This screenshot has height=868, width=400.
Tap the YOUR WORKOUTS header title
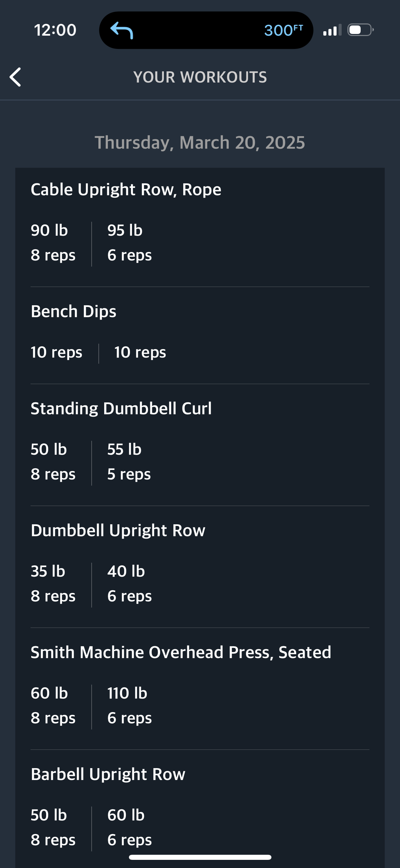pos(200,77)
